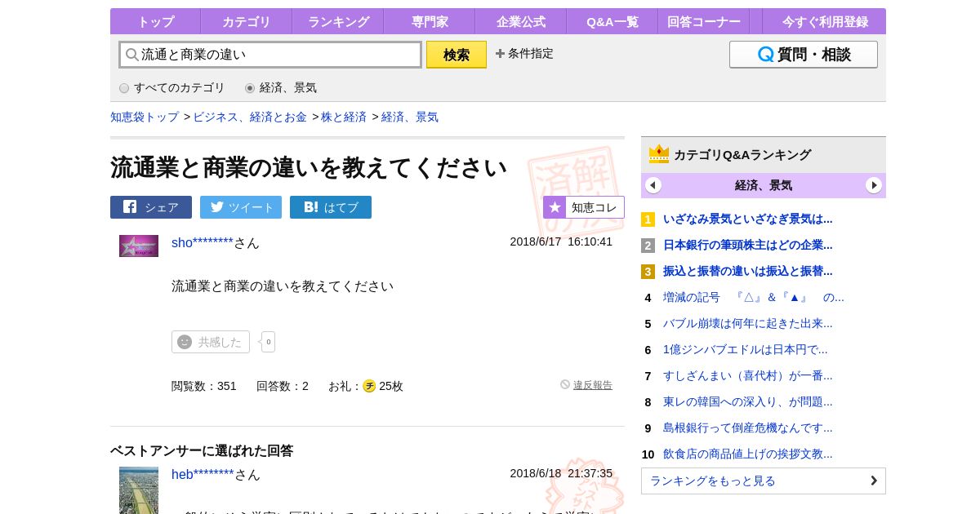Open ranking link バブル崩壊は何年に起きた出来...
This screenshot has height=514, width=980.
click(748, 323)
